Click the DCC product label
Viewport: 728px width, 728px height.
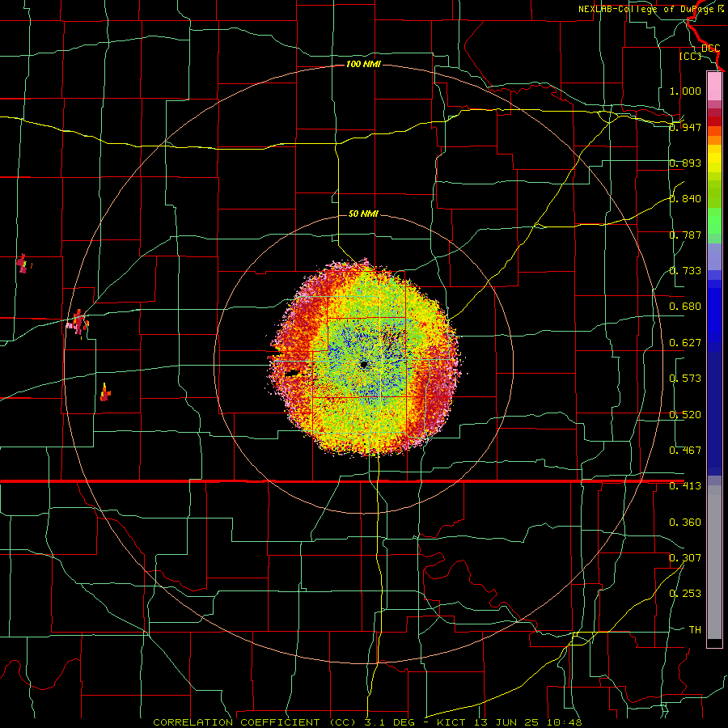710,49
